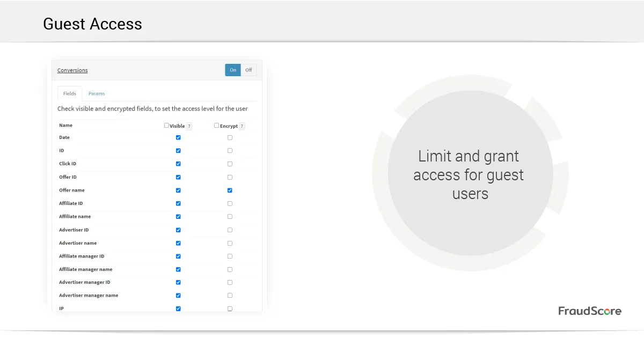Enable Encrypt for Affiliate ID
The image size is (644, 338).
click(x=230, y=204)
